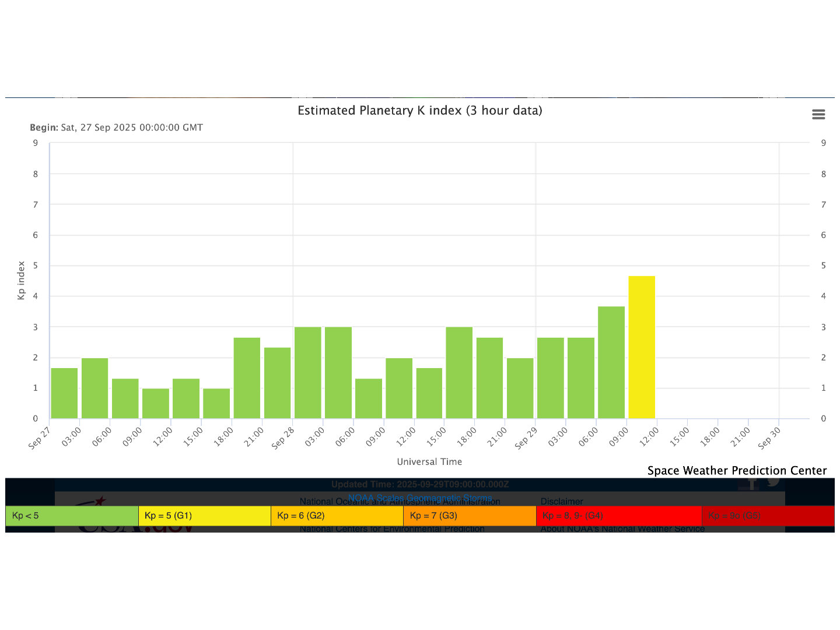Select the green bar starting Sep 28 midnight

[308, 373]
